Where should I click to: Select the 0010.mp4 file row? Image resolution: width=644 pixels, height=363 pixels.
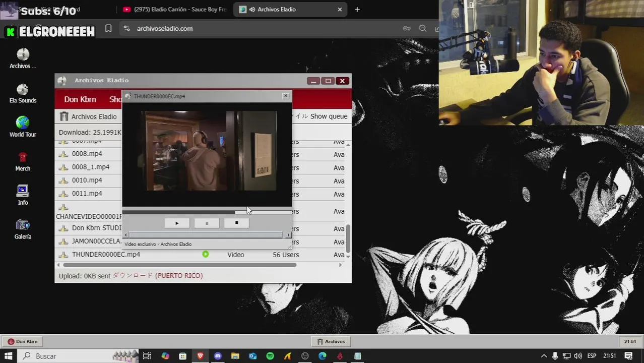coord(87,180)
